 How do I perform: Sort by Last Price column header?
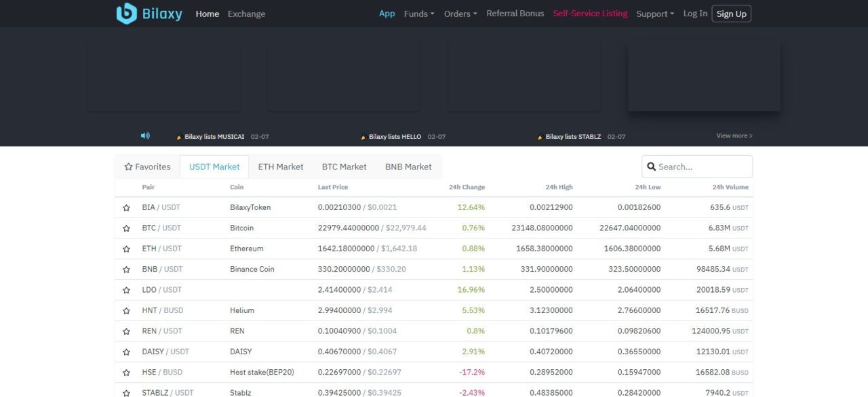[333, 187]
